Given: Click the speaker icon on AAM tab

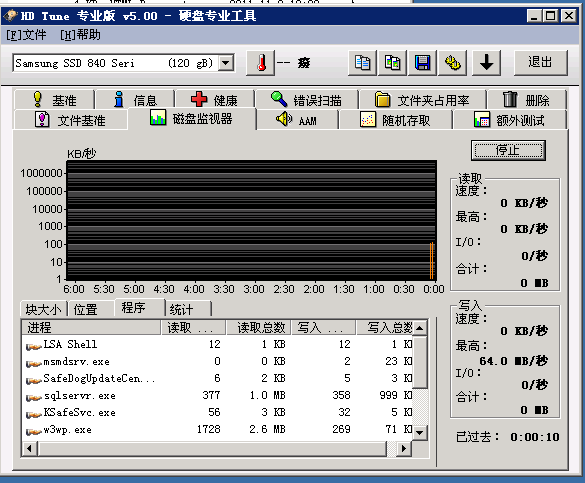Looking at the screenshot, I should tap(284, 119).
